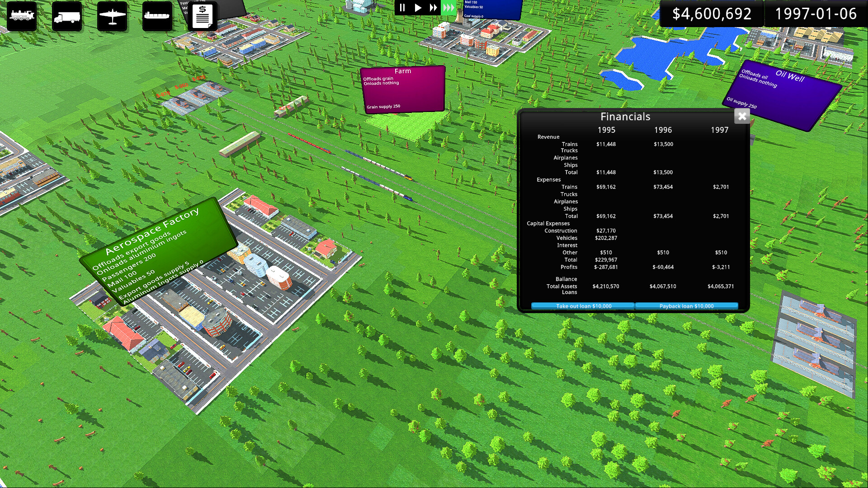Close the Financials panel
The height and width of the screenshot is (488, 868).
click(742, 117)
